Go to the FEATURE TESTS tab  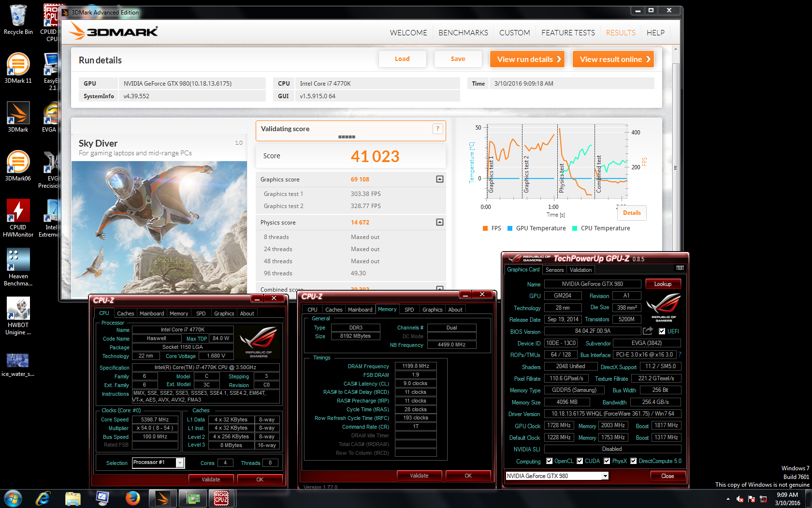tap(568, 33)
